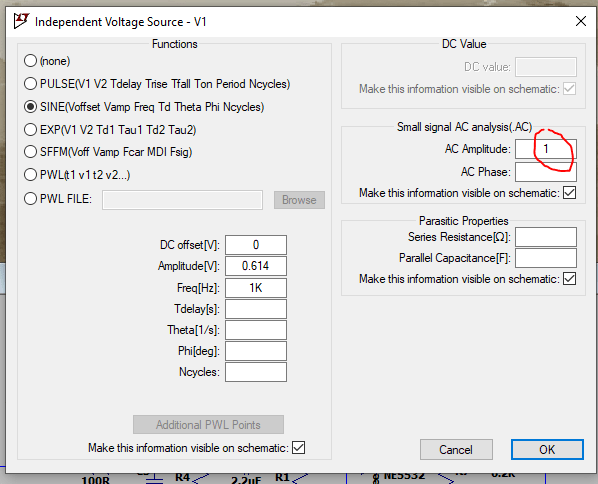Click the Series Resistance field
598x484 pixels.
coord(546,237)
